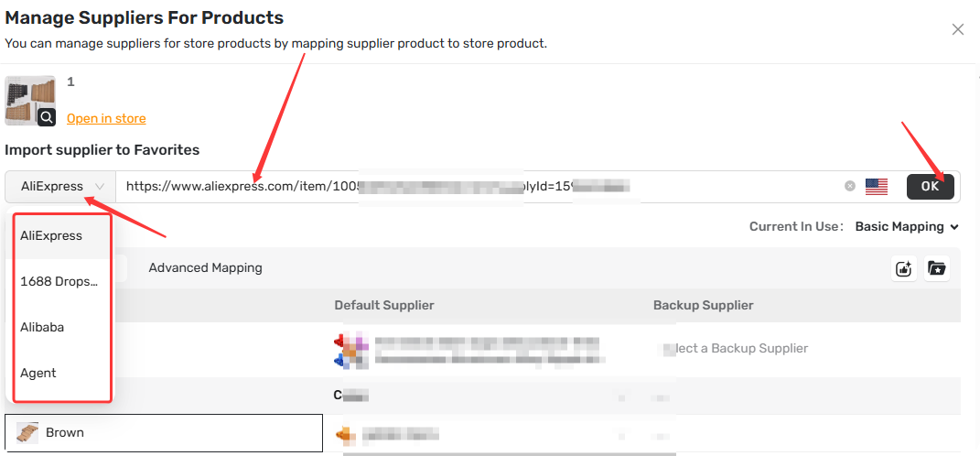Viewport: 980px width, 456px height.
Task: Click the Brown variant swatch image
Action: pyautogui.click(x=27, y=433)
